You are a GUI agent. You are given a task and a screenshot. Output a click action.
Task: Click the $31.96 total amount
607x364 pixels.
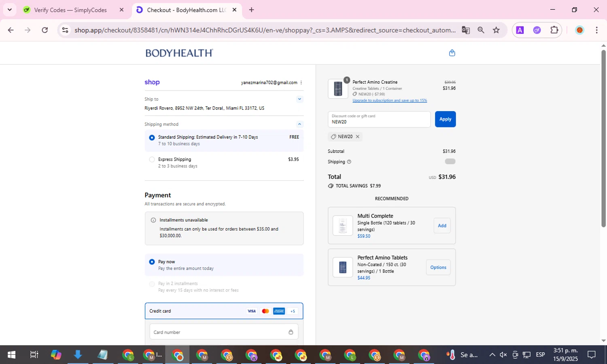(x=447, y=177)
